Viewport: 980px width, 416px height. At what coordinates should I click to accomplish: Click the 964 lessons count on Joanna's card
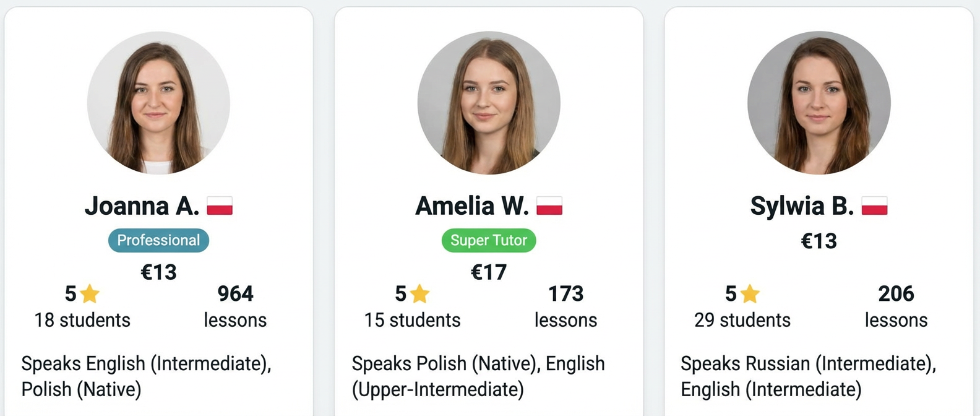tap(235, 294)
